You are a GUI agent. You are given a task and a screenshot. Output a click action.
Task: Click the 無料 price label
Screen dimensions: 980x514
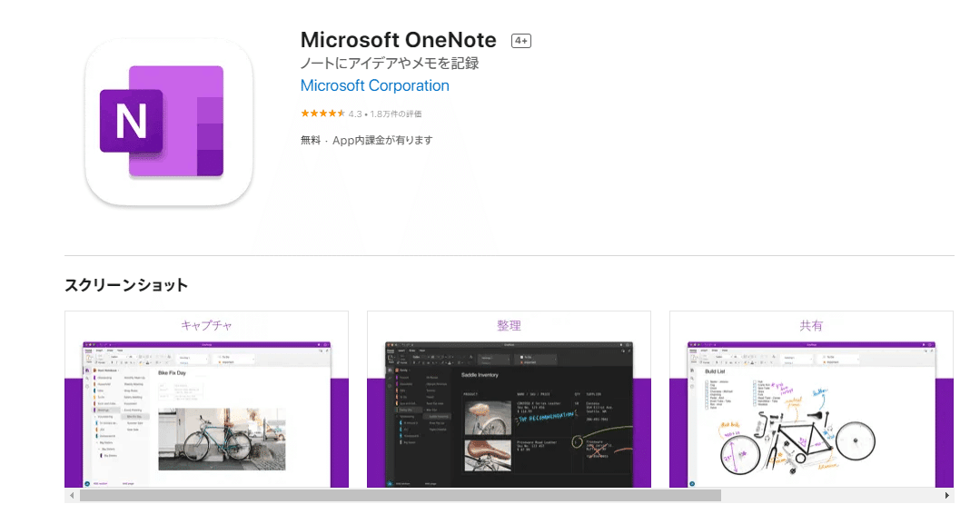pyautogui.click(x=311, y=140)
